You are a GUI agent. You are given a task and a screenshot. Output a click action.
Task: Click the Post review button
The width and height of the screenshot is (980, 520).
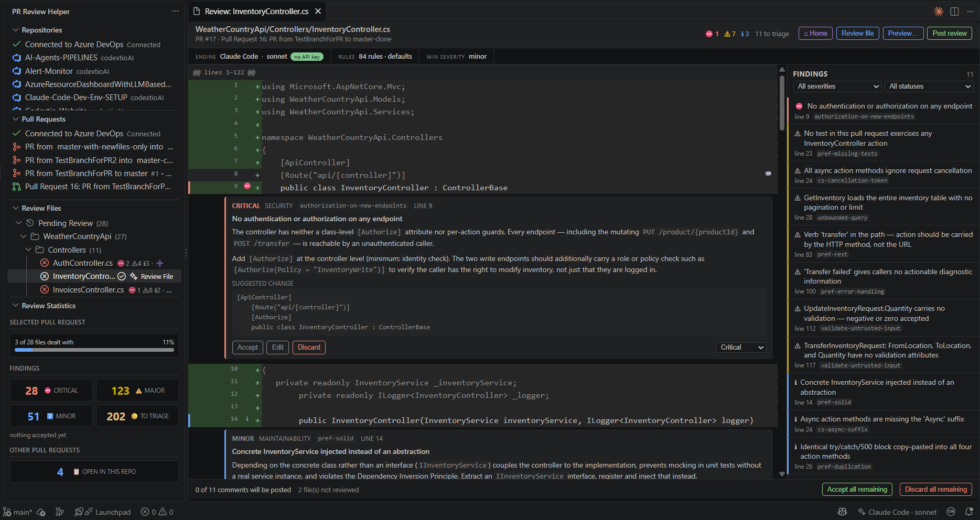pyautogui.click(x=950, y=34)
